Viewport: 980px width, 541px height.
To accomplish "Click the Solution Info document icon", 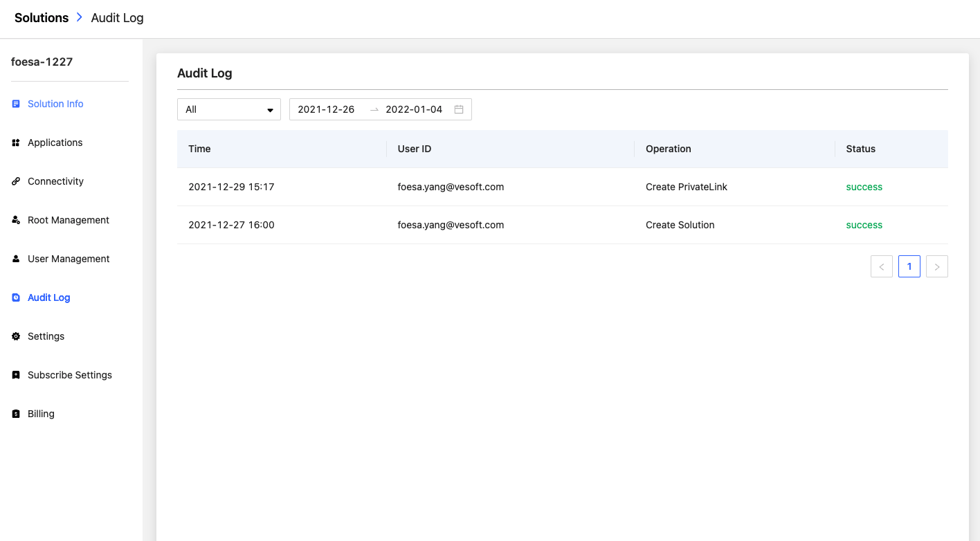I will point(16,104).
